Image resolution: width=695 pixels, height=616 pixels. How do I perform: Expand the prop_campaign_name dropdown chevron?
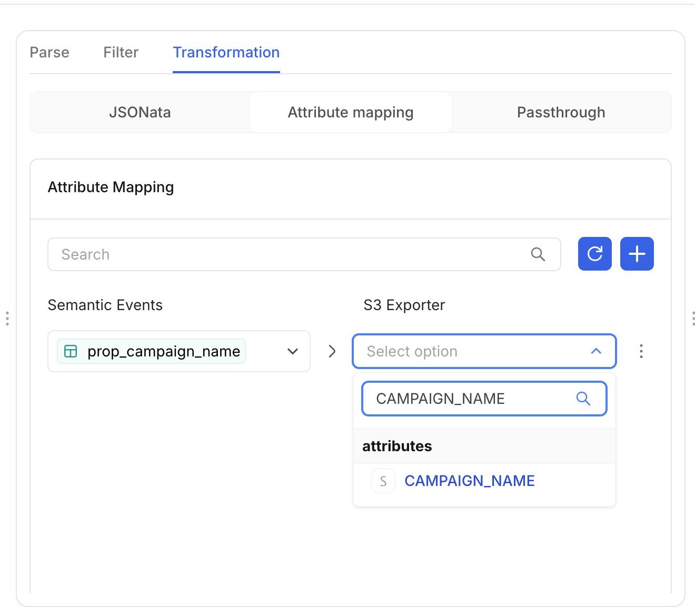click(x=293, y=351)
